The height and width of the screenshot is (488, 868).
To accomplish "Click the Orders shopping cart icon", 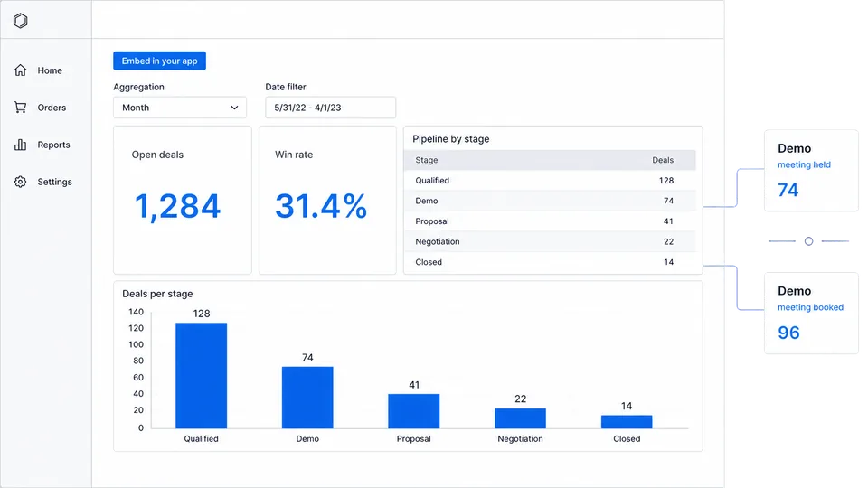I will [x=21, y=108].
